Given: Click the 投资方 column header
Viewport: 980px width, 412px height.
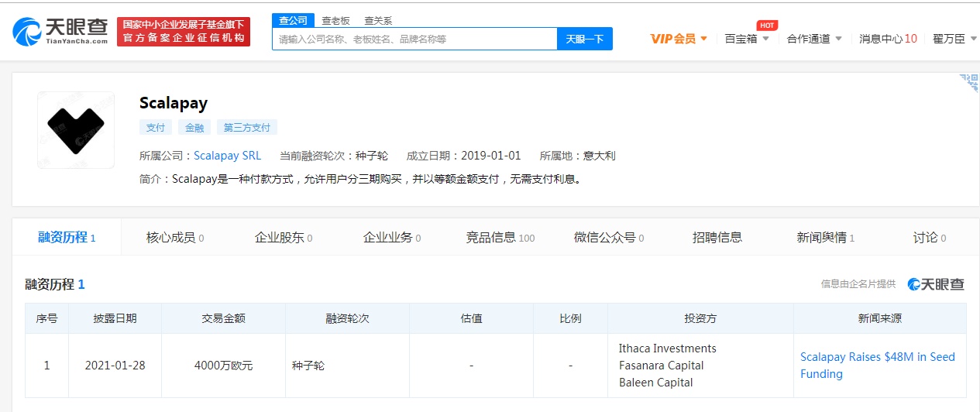Looking at the screenshot, I should (700, 318).
